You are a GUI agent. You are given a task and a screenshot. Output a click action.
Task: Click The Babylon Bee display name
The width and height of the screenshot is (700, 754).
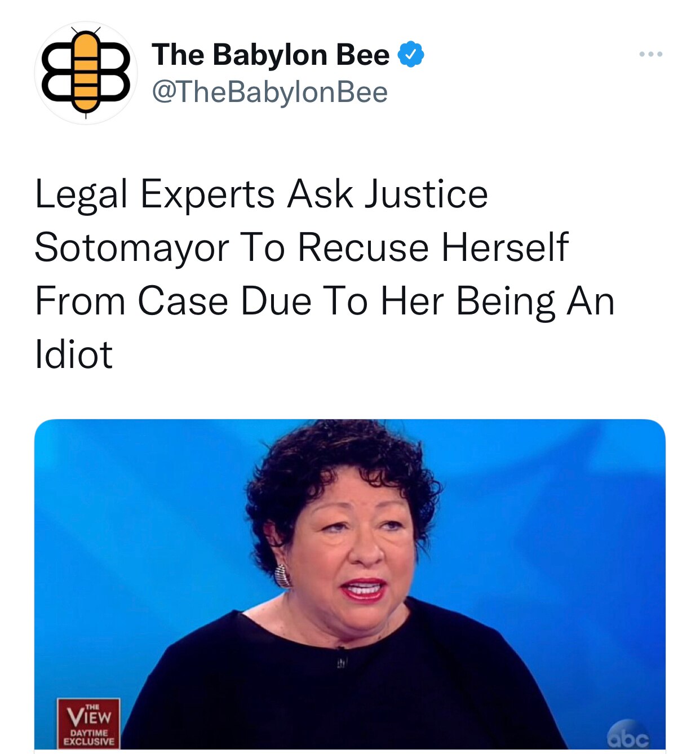point(271,55)
